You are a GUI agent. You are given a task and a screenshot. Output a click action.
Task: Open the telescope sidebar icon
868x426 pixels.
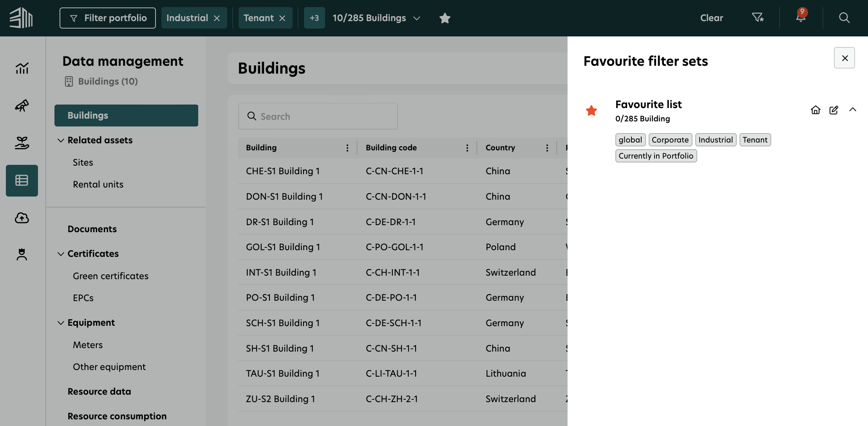(22, 105)
